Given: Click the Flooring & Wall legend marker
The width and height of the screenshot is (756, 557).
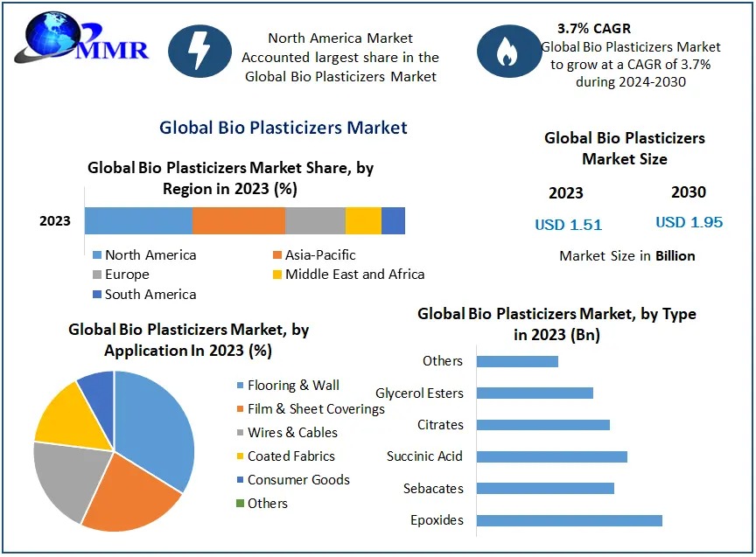Looking at the screenshot, I should 240,386.
